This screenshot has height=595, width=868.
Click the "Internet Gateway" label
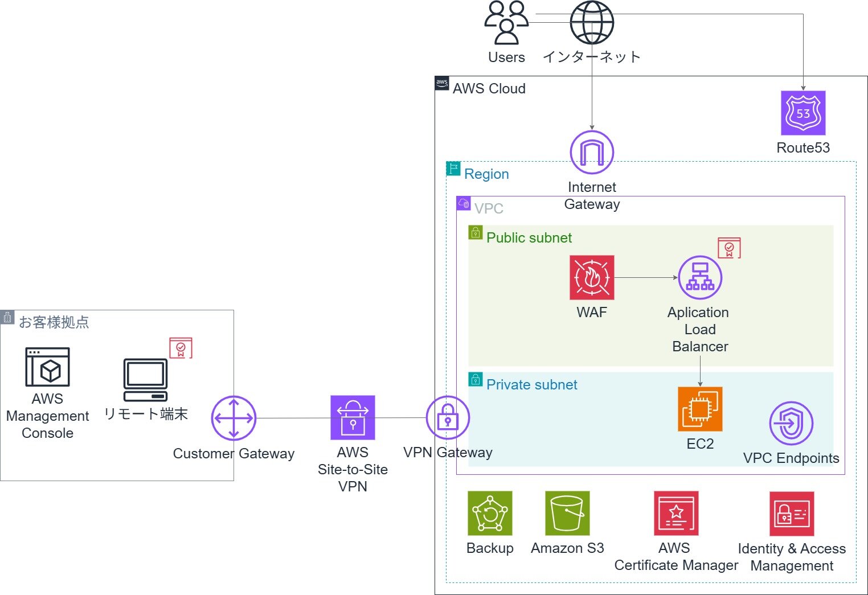click(592, 195)
